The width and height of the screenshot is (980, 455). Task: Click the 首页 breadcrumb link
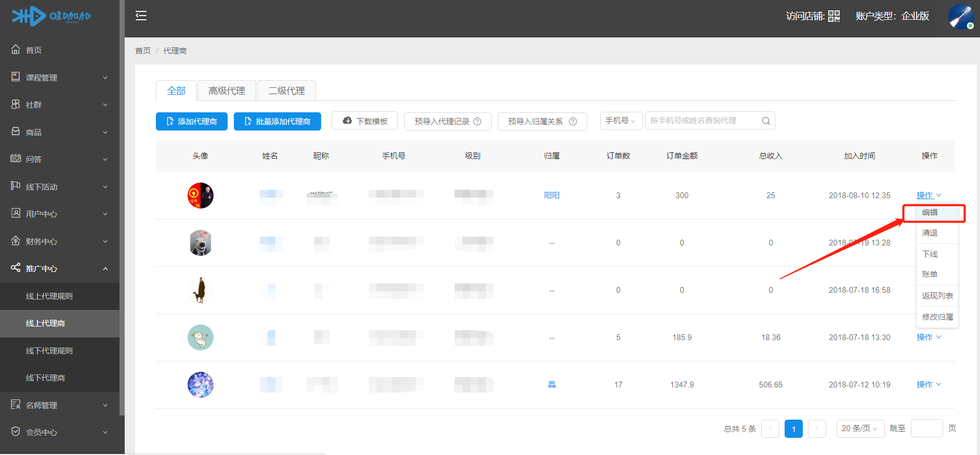[143, 50]
